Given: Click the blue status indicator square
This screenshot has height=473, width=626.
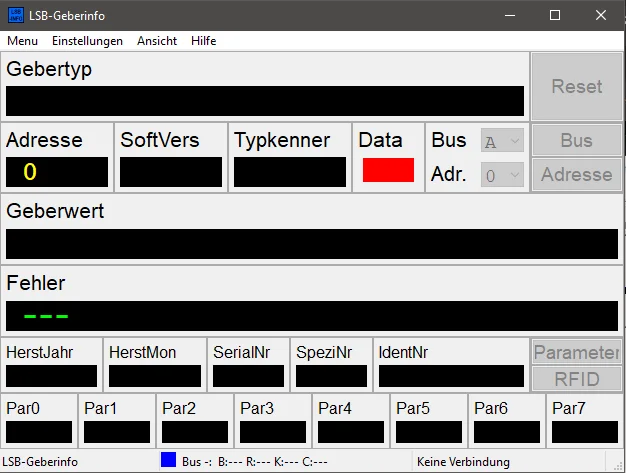Looking at the screenshot, I should point(168,460).
